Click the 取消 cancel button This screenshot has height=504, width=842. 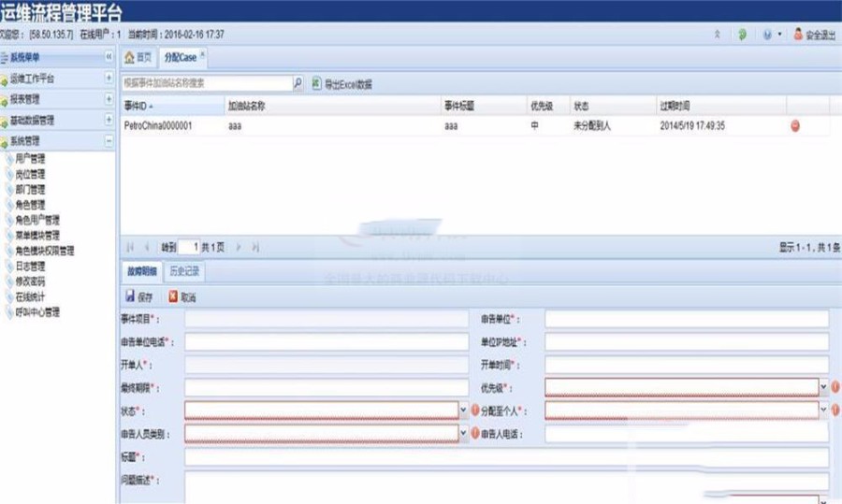pyautogui.click(x=182, y=296)
